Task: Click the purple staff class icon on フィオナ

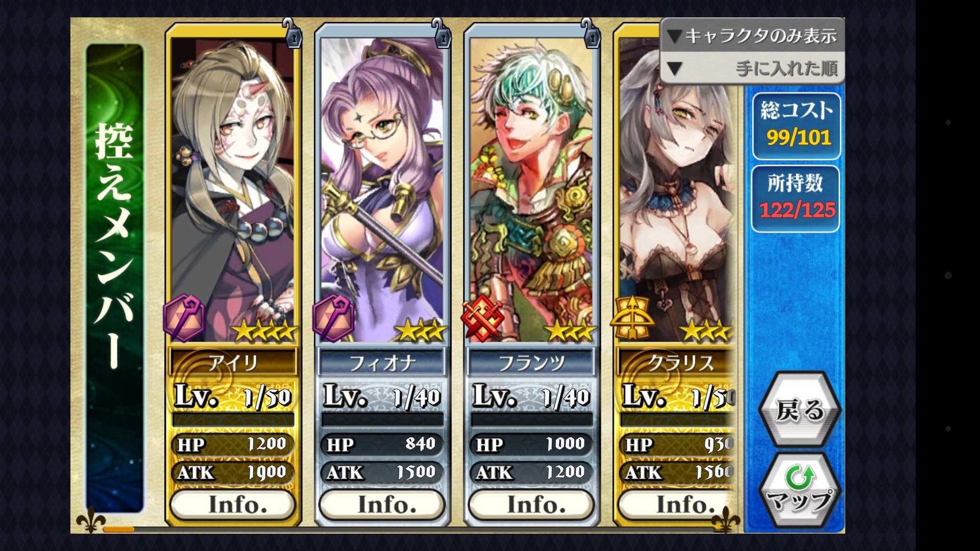Action: tap(333, 319)
